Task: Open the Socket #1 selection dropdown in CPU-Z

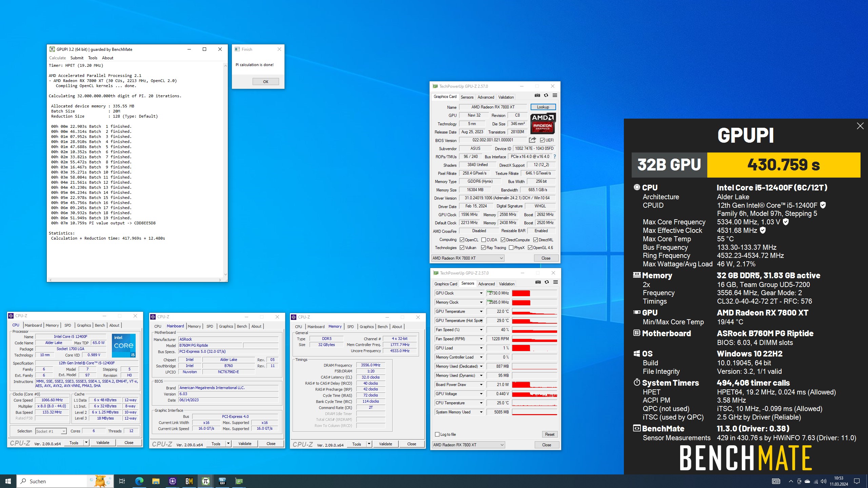Action: click(x=51, y=431)
